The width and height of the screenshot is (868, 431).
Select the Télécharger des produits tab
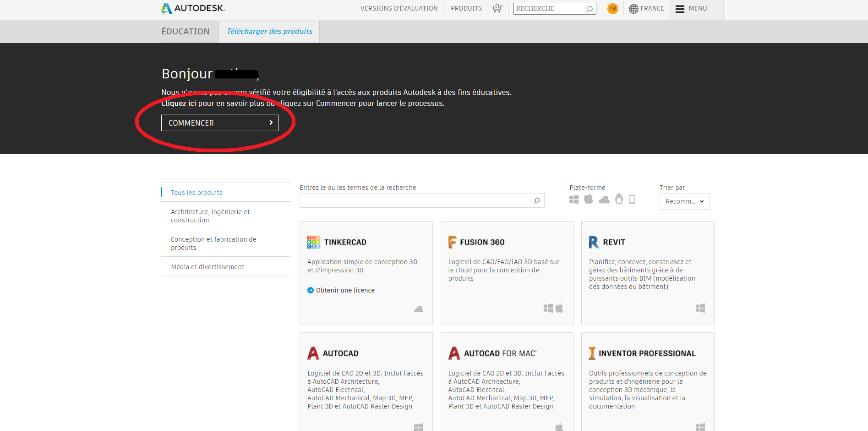point(269,32)
